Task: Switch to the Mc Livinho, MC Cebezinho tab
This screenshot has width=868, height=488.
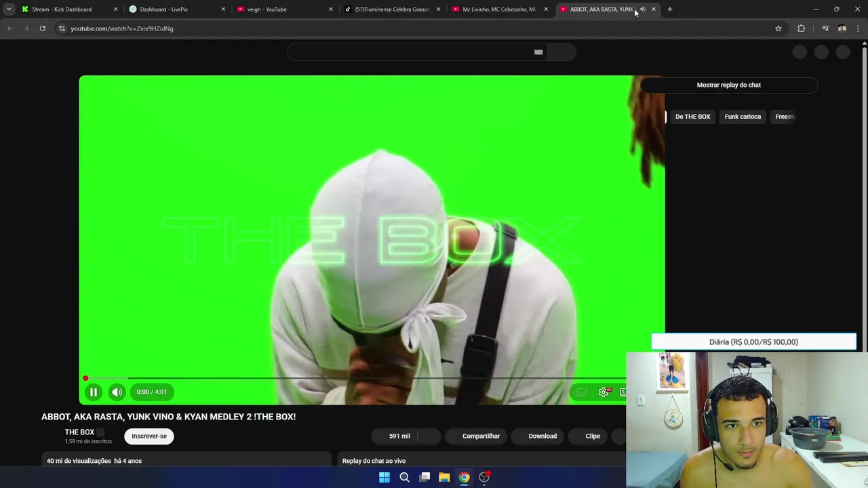Action: click(x=499, y=9)
